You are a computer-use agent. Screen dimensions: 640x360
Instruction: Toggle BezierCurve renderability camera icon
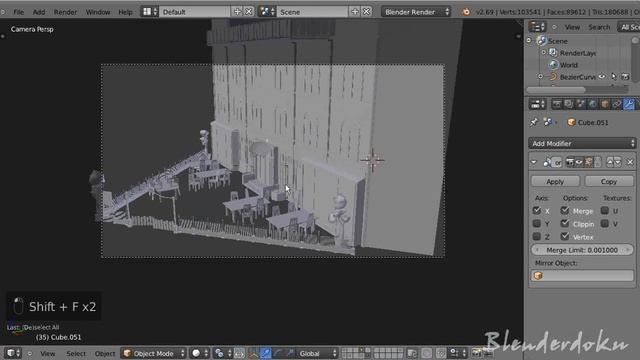pos(625,77)
